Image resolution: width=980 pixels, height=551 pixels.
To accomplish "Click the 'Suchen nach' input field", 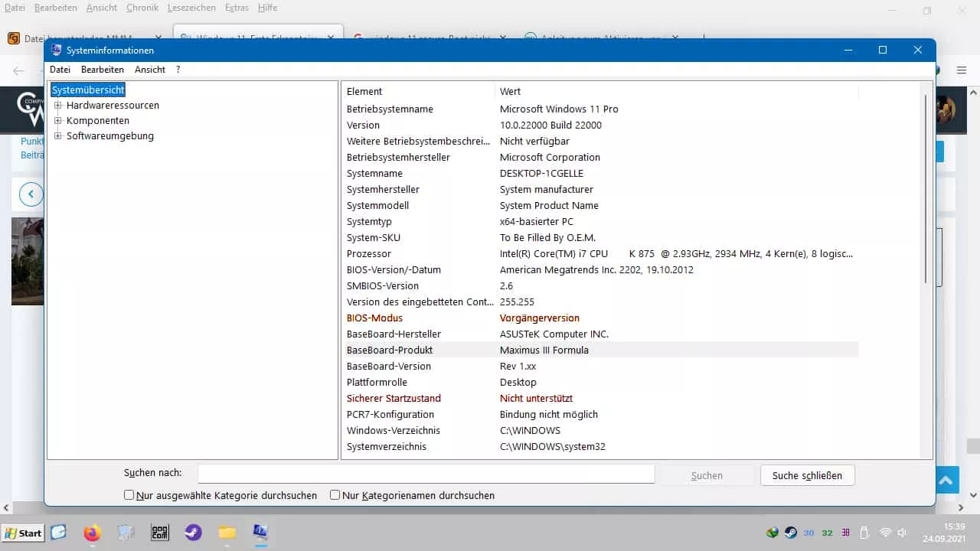I will click(426, 474).
